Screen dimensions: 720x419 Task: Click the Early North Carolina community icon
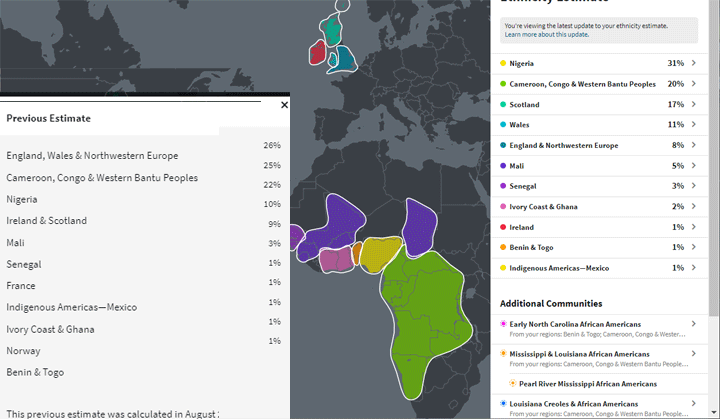pyautogui.click(x=503, y=324)
